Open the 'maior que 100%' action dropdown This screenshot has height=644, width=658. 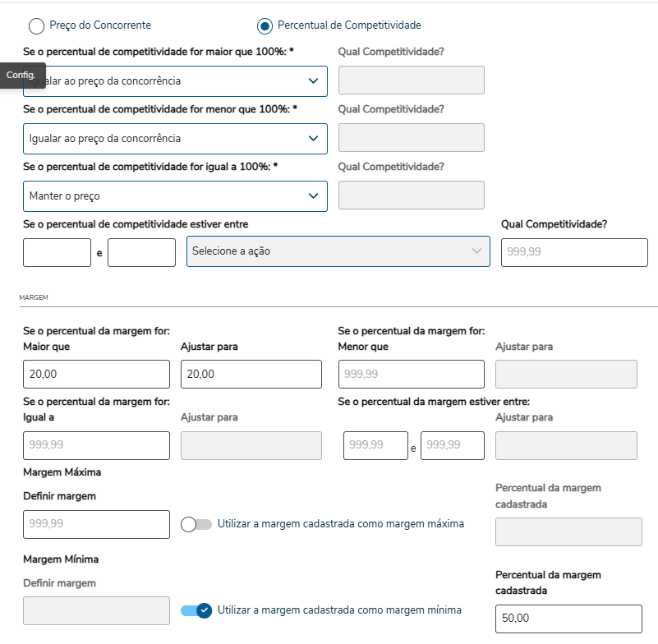click(175, 81)
